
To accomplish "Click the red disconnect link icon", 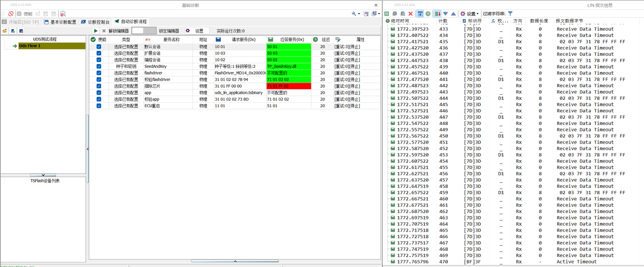I will click(11, 14).
